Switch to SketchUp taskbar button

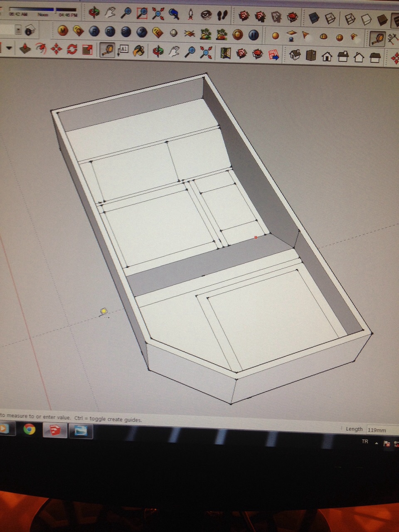click(x=55, y=430)
